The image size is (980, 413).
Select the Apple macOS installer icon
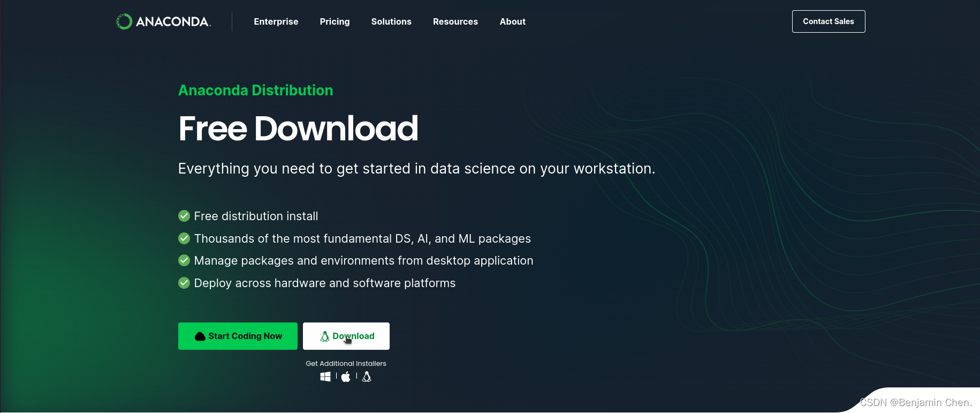coord(346,377)
